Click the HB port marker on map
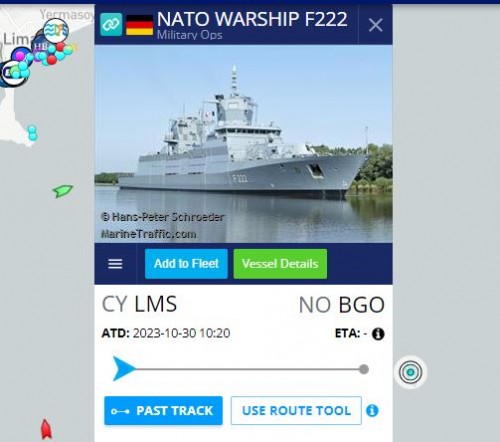 point(41,47)
